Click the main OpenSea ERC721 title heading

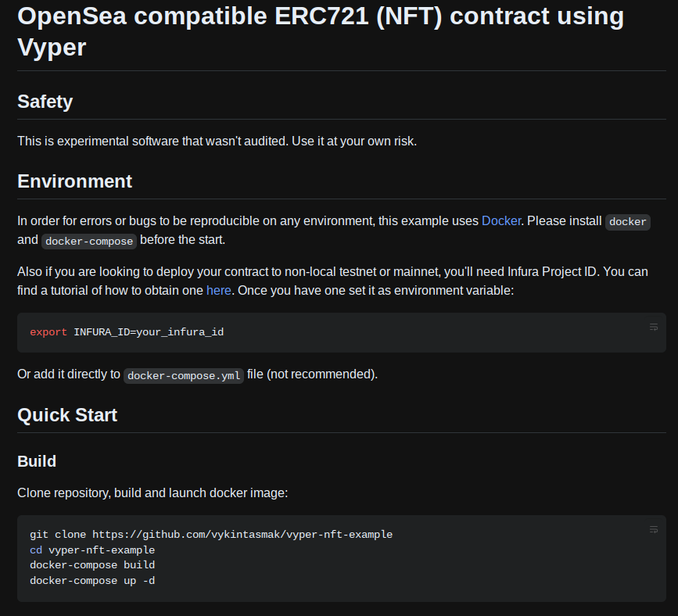tap(321, 31)
